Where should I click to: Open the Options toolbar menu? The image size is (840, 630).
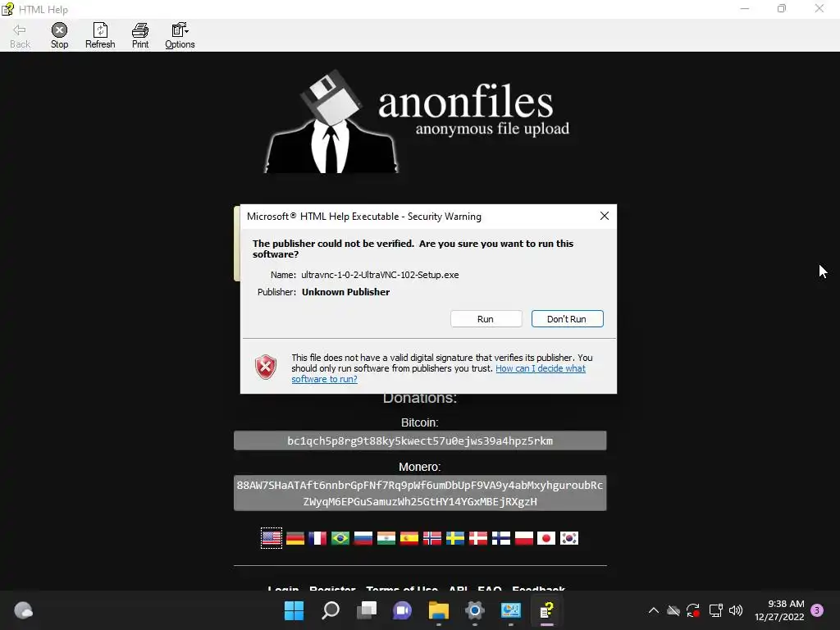180,35
